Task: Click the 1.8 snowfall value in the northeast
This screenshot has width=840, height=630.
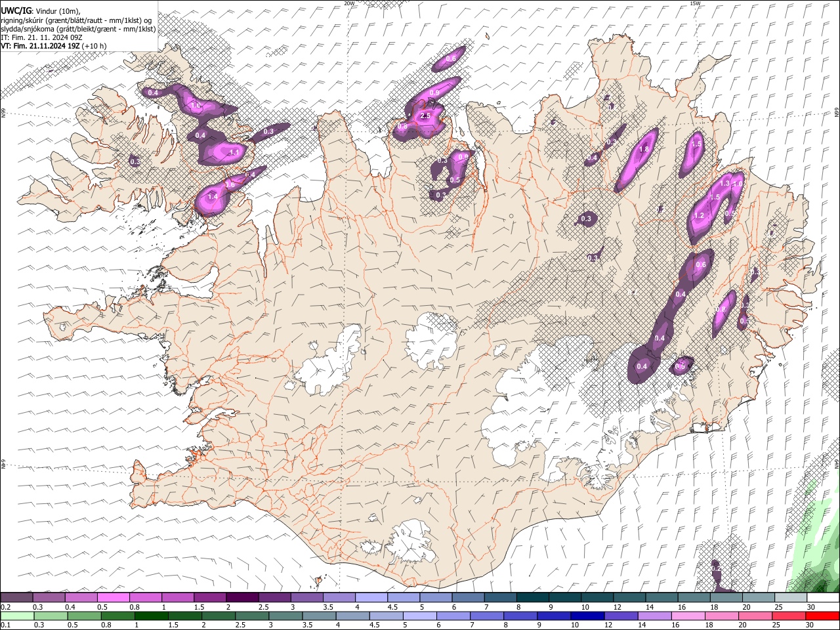Action: 644,150
